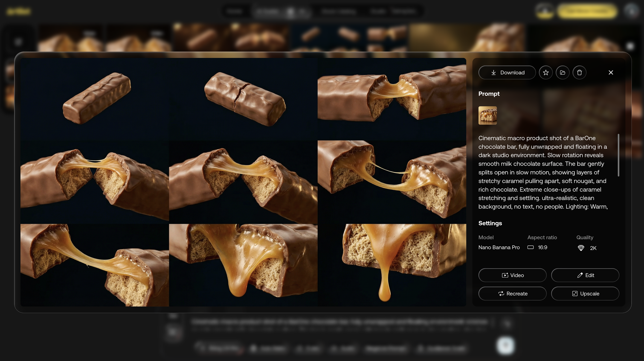
Task: Click the reference thumbnail under Prompt
Action: click(487, 115)
